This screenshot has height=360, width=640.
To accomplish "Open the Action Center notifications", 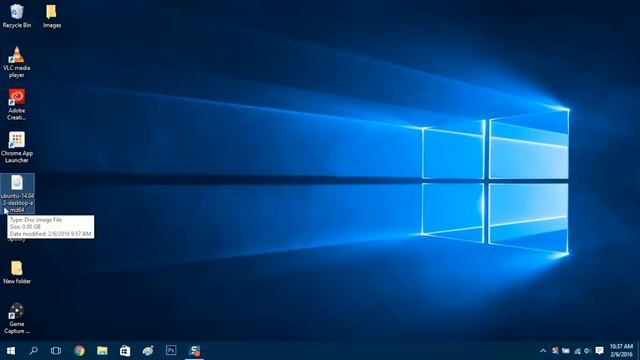I will pos(599,351).
